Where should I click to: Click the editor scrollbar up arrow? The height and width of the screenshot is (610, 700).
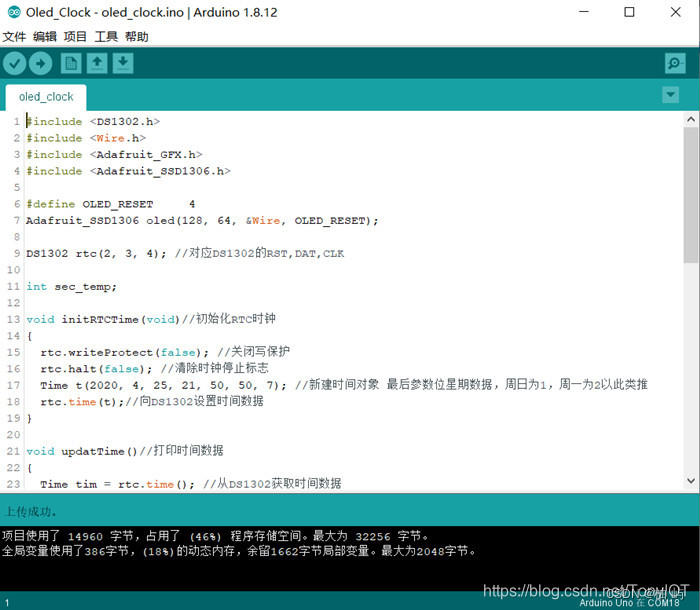tap(691, 119)
